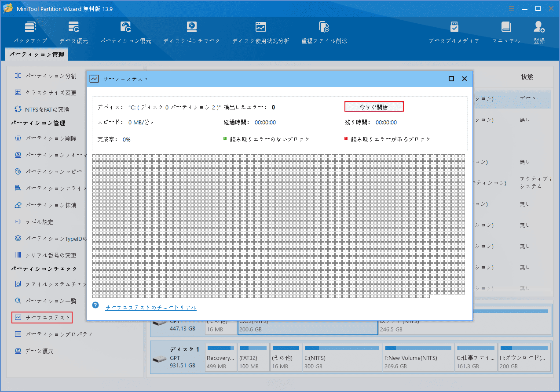
Task: Open 重複ファイル削除 duplicate file remover
Action: coord(324,32)
